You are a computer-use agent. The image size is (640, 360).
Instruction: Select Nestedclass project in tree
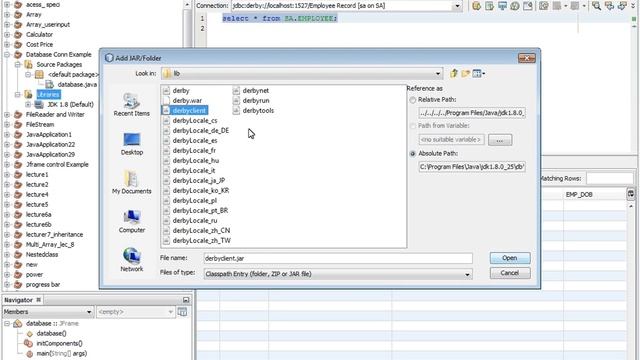coord(42,255)
